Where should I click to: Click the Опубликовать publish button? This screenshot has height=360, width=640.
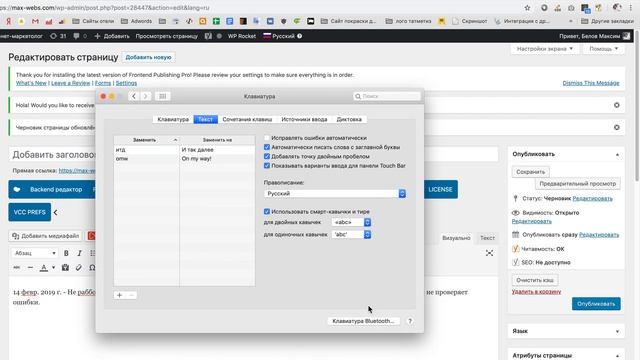[x=596, y=304]
